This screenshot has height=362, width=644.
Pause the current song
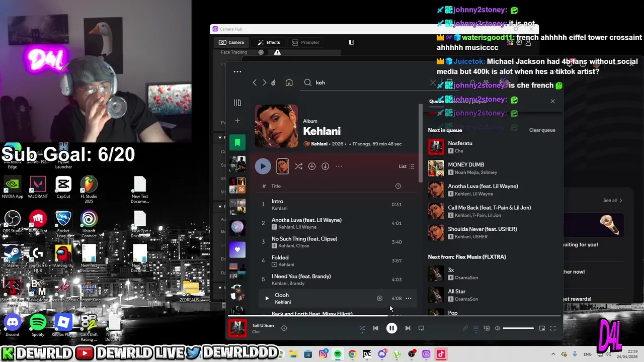[391, 328]
